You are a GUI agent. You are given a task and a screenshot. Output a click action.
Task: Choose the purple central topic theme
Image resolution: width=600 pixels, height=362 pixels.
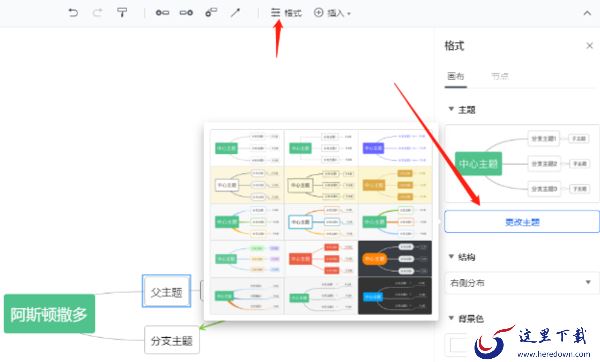coord(395,148)
